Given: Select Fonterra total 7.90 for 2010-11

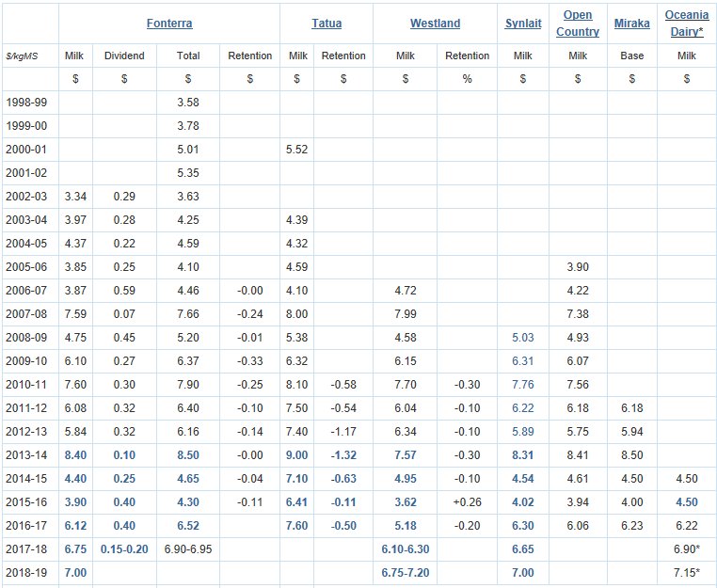Looking at the screenshot, I should click(188, 385).
